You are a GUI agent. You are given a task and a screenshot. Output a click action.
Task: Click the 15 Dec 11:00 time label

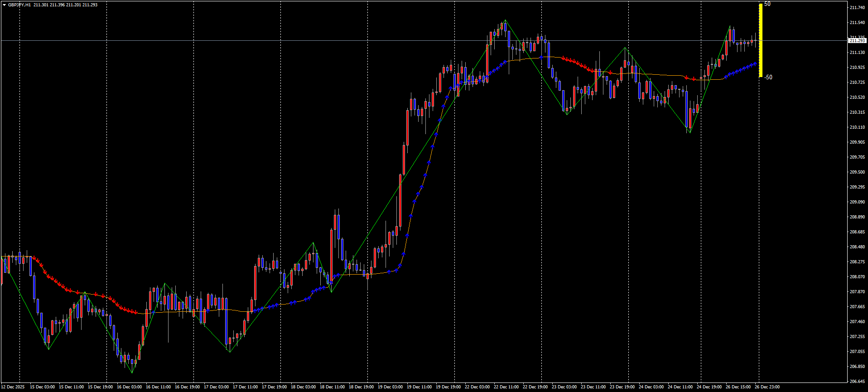point(71,387)
